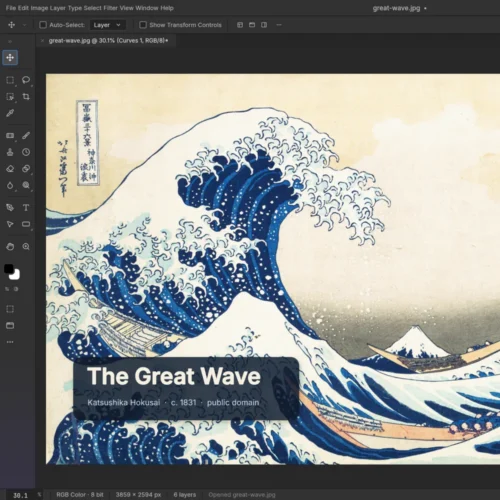Screen dimensions: 500x500
Task: Click 'The Great Wave' title on canvas
Action: tap(174, 376)
